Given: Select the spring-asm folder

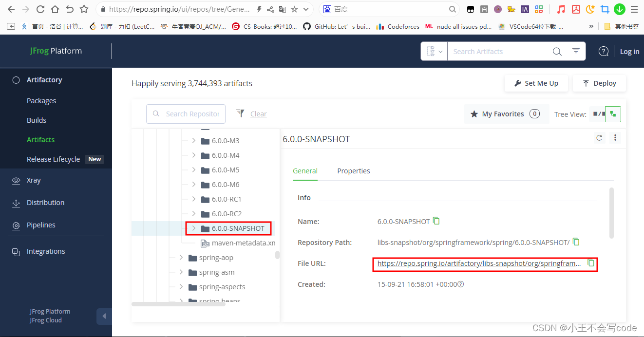Looking at the screenshot, I should point(211,272).
